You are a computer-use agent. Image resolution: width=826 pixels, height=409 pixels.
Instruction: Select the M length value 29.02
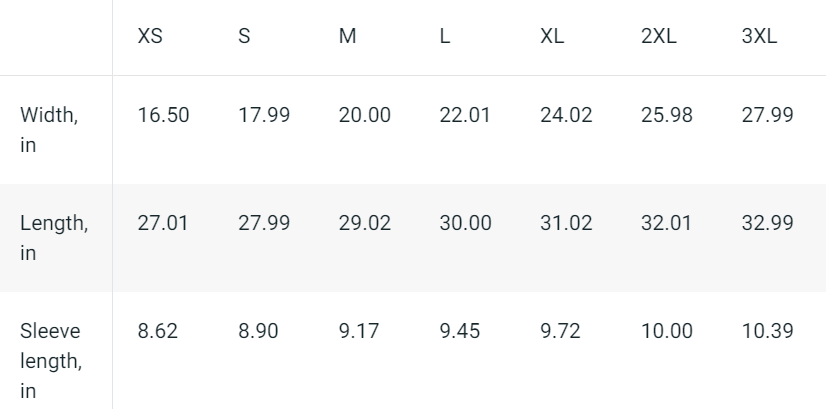click(x=364, y=223)
